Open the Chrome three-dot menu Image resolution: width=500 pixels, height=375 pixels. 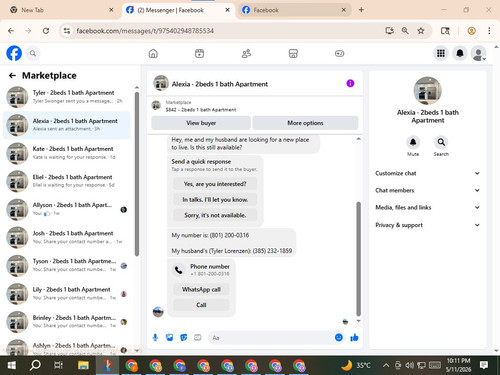[x=489, y=31]
